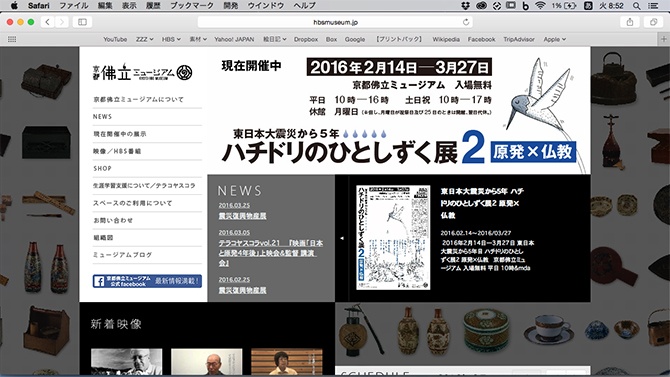
Task: Open the 2016.03.25 震災復興物産展 news link
Action: [242, 216]
